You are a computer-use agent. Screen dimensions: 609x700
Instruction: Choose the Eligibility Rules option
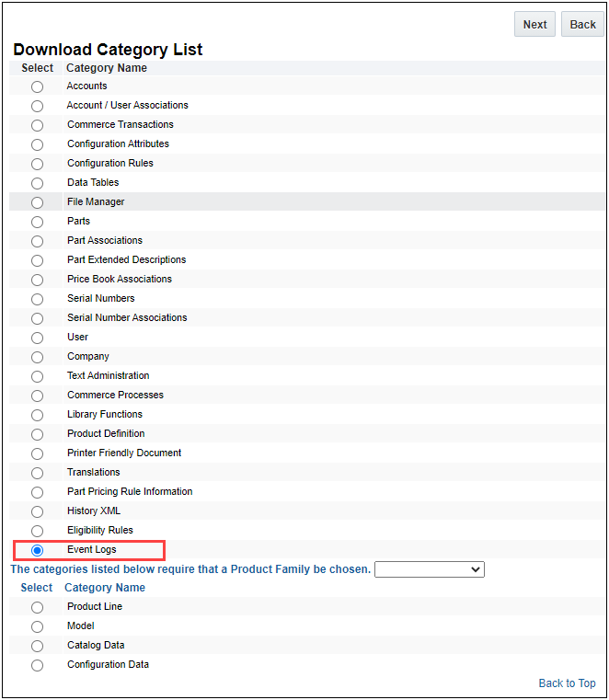click(x=37, y=531)
